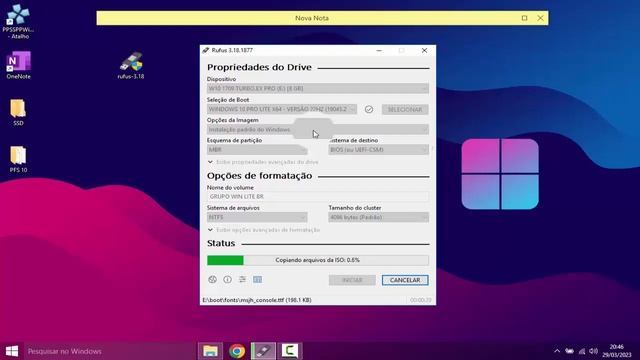
Task: Show the Rufus log icon
Action: coord(258,280)
